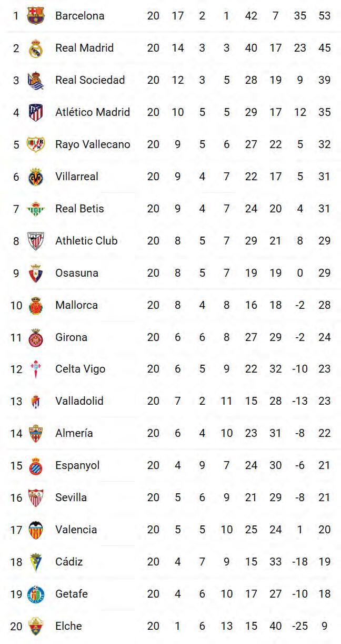Click the Getafe blue badge
Screen dimensions: 341x644
click(36, 594)
